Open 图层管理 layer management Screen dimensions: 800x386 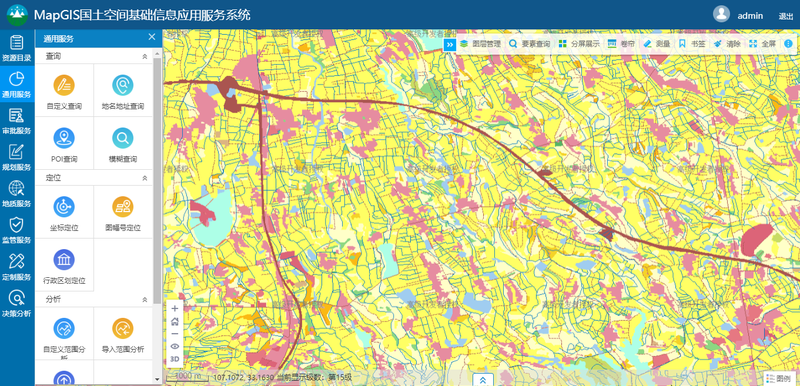click(x=480, y=44)
